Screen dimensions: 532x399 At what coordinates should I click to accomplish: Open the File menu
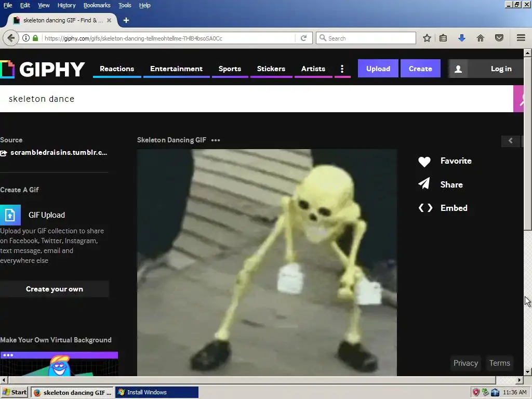coord(8,5)
